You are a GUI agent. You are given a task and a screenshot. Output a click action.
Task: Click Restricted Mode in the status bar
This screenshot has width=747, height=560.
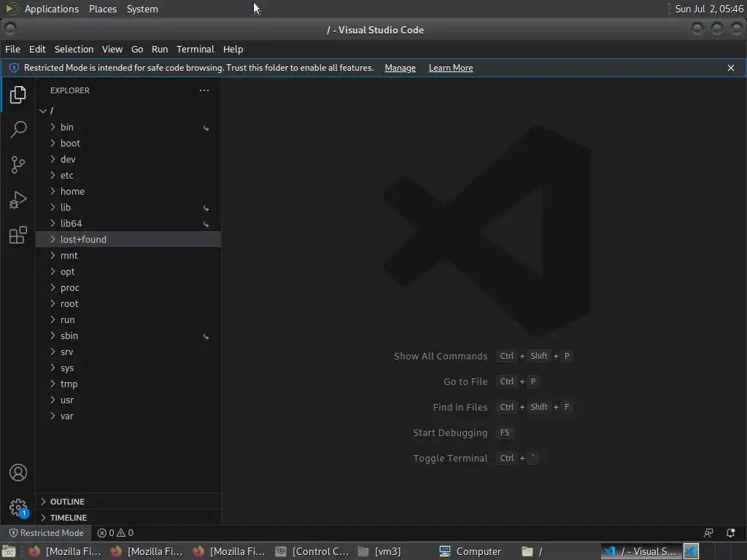coord(46,533)
